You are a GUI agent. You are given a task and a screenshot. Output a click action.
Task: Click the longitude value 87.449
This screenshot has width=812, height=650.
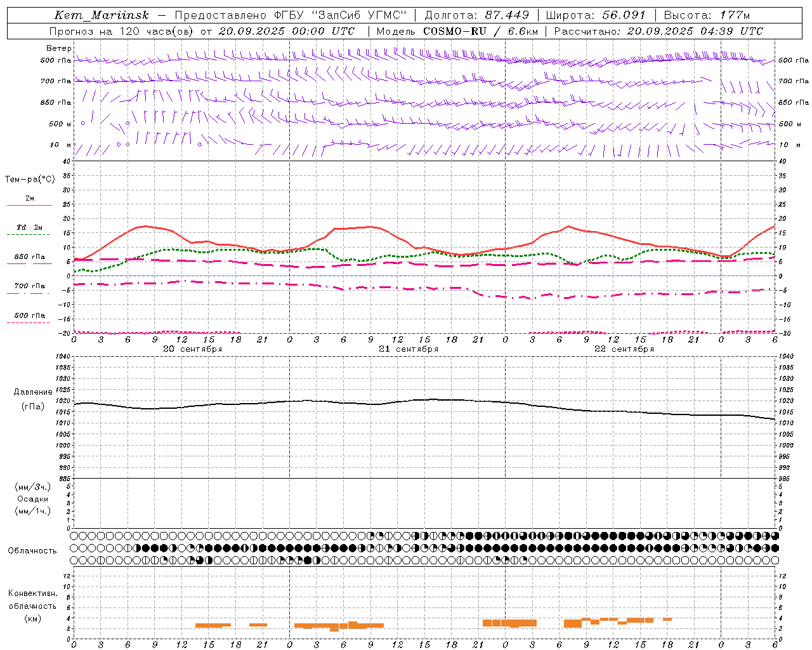(507, 15)
